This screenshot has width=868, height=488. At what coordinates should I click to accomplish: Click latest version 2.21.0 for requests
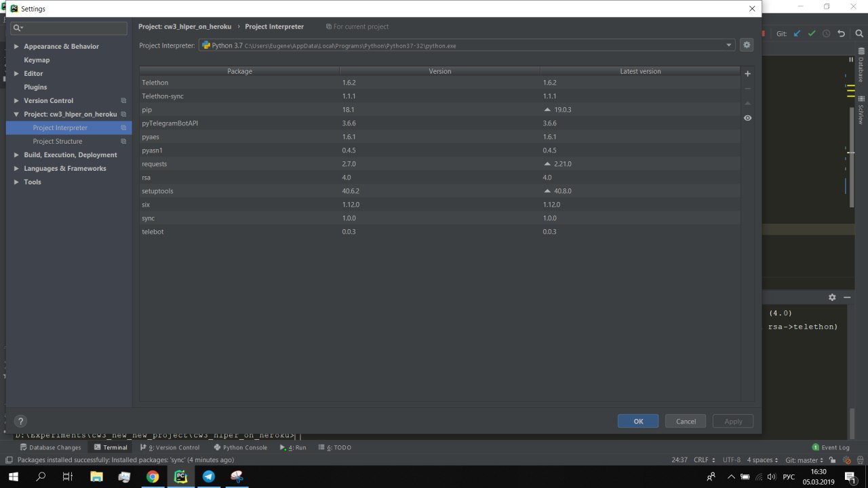pos(563,164)
